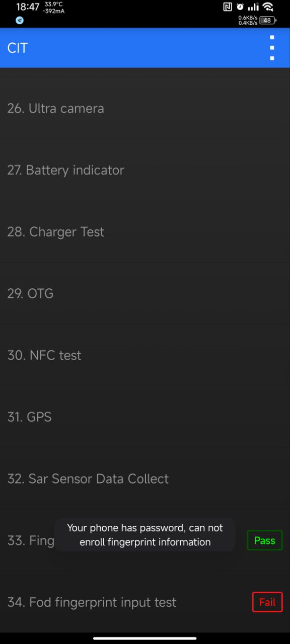Open the three-dot overflow menu
290x644 pixels.
tap(272, 48)
